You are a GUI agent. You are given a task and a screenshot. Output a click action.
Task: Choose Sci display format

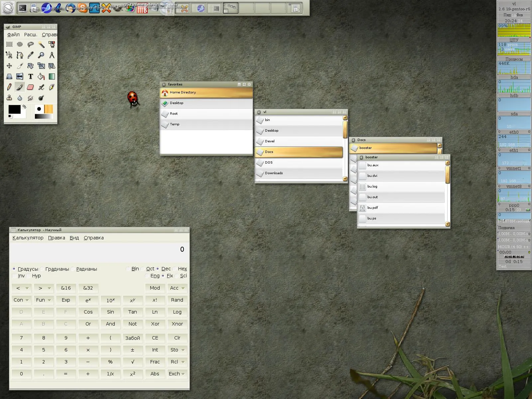[181, 276]
